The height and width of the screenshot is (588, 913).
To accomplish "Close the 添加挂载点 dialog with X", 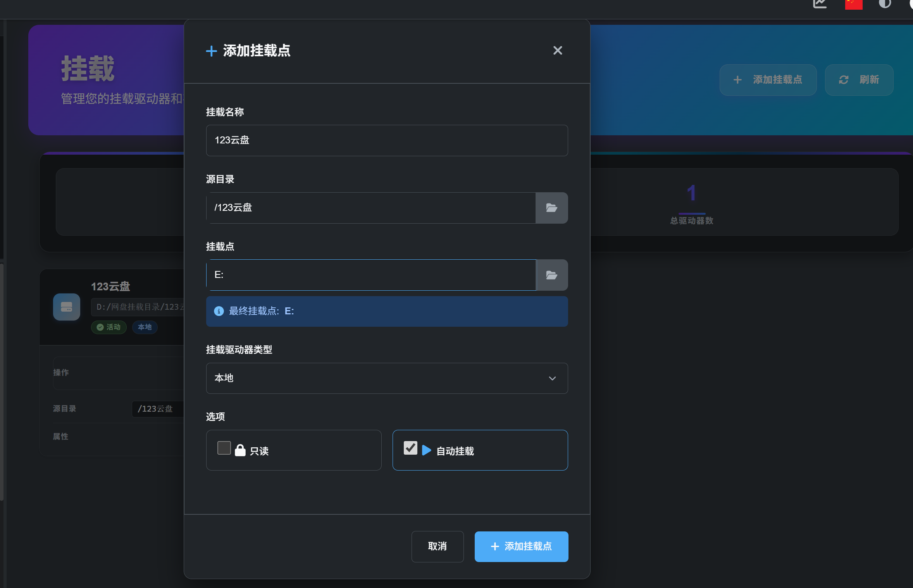I will coord(557,51).
